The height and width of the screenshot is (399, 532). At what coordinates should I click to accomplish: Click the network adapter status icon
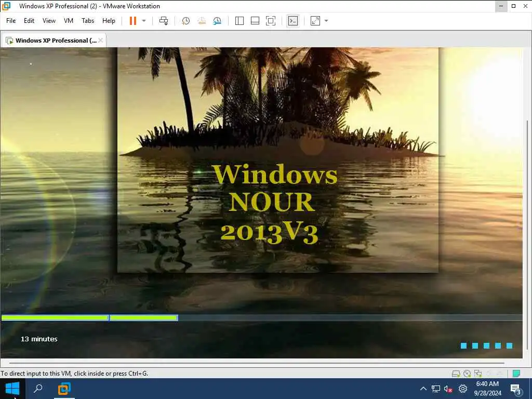[x=478, y=374]
